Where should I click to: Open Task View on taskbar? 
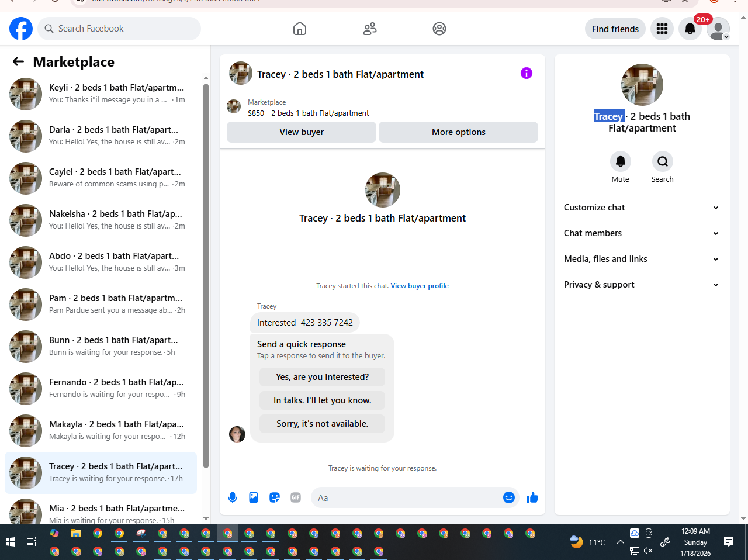click(32, 542)
